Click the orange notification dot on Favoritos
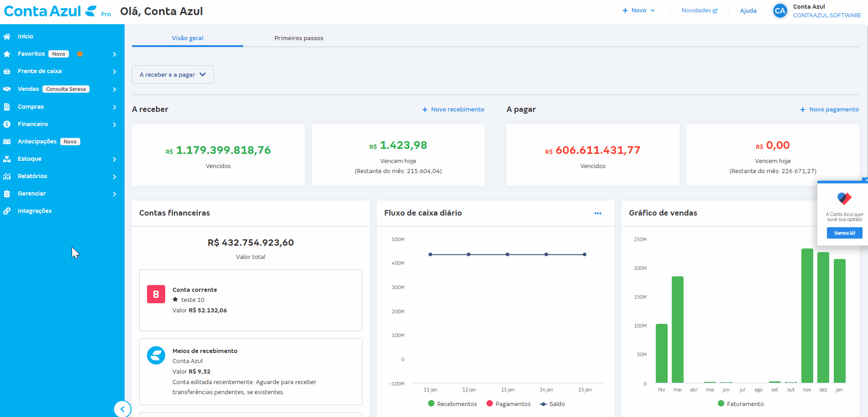Image resolution: width=868 pixels, height=417 pixels. tap(80, 54)
